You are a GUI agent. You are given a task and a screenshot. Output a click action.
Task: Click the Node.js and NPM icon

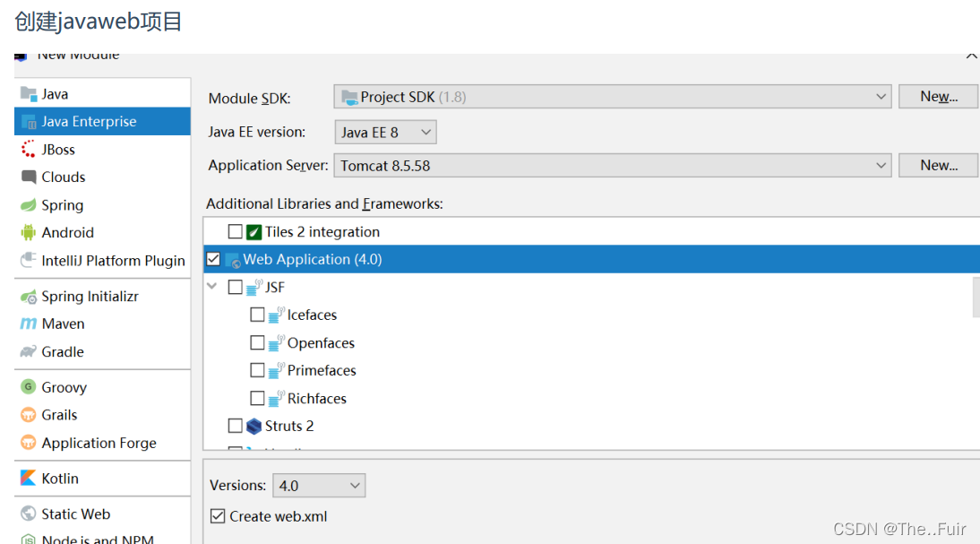[28, 539]
